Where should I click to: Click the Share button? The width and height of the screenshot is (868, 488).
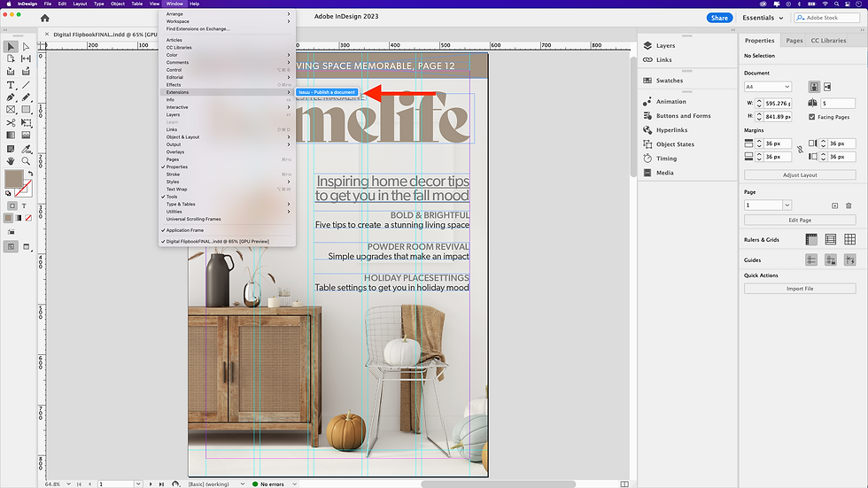coord(719,18)
